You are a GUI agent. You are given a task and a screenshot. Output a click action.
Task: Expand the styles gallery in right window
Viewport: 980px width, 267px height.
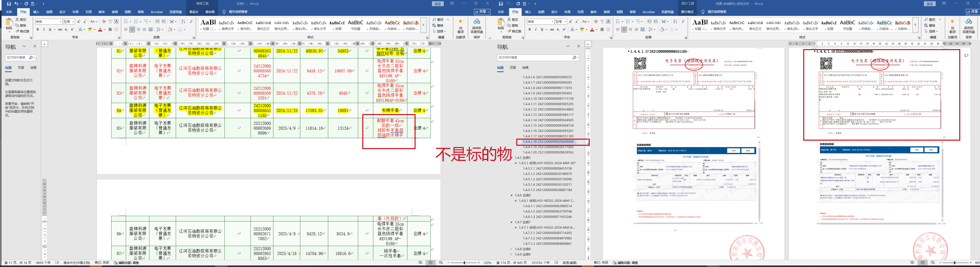point(915,25)
